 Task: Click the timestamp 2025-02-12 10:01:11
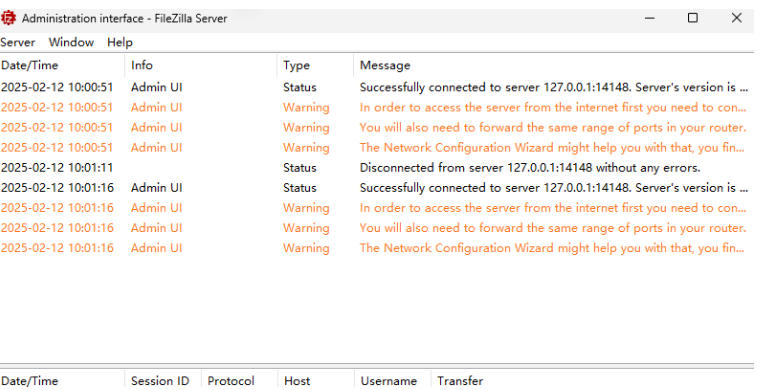tap(57, 168)
